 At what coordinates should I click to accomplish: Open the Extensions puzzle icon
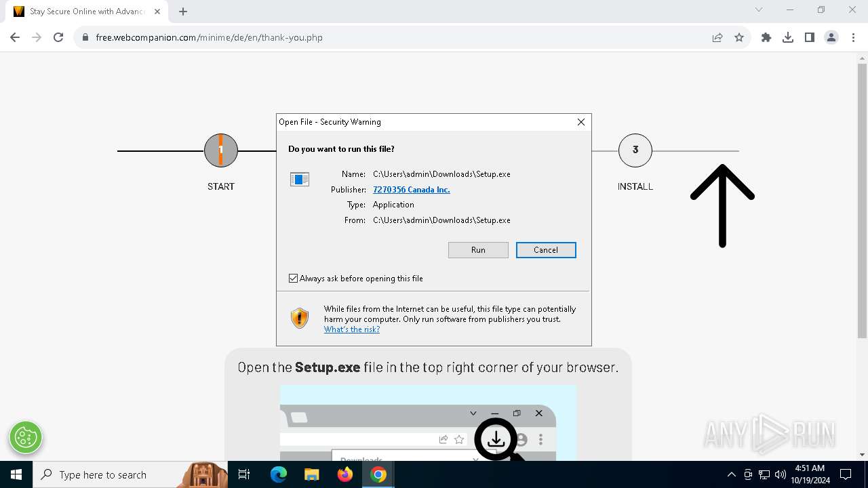tap(766, 37)
